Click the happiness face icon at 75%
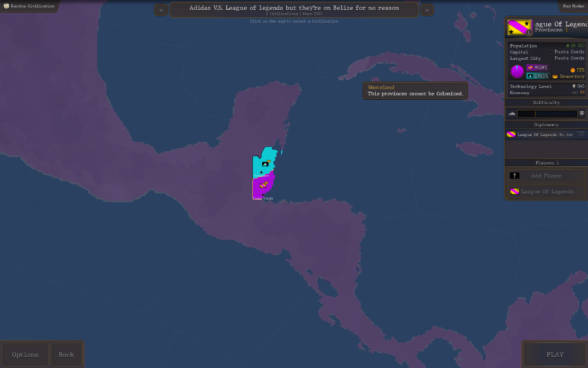 click(x=573, y=70)
